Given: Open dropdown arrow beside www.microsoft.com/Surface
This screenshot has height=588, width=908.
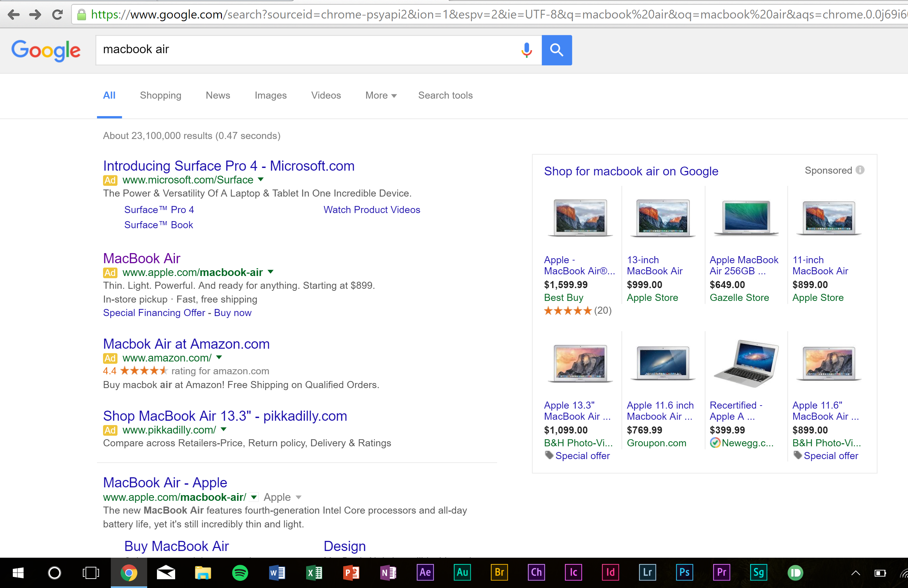Looking at the screenshot, I should [261, 179].
